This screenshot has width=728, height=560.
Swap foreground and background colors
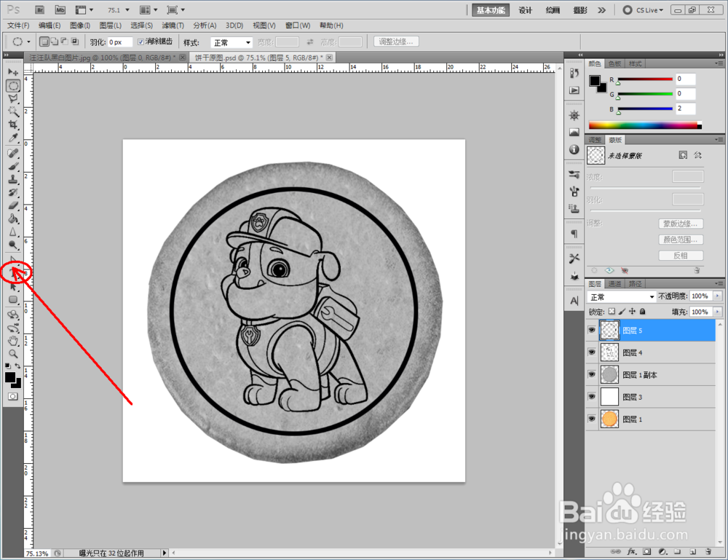[x=18, y=366]
